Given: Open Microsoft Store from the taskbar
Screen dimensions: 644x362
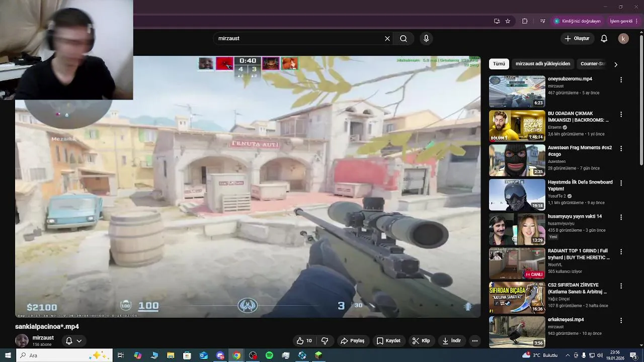Looking at the screenshot, I should [x=187, y=355].
